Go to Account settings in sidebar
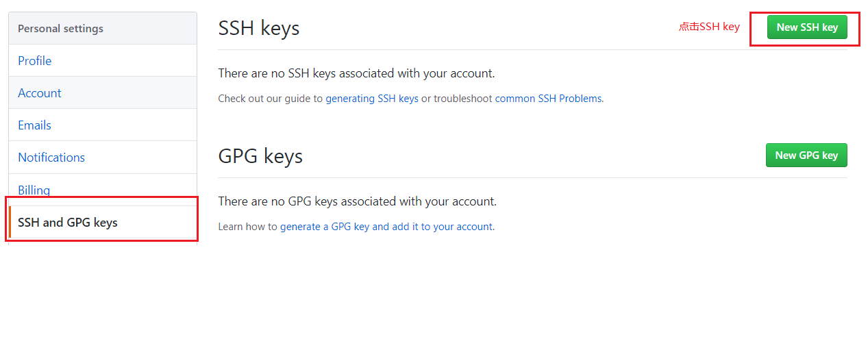This screenshot has height=350, width=868. tap(40, 93)
